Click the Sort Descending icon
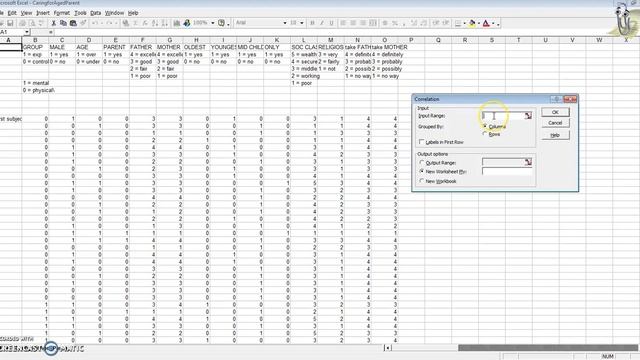 pyautogui.click(x=165, y=23)
